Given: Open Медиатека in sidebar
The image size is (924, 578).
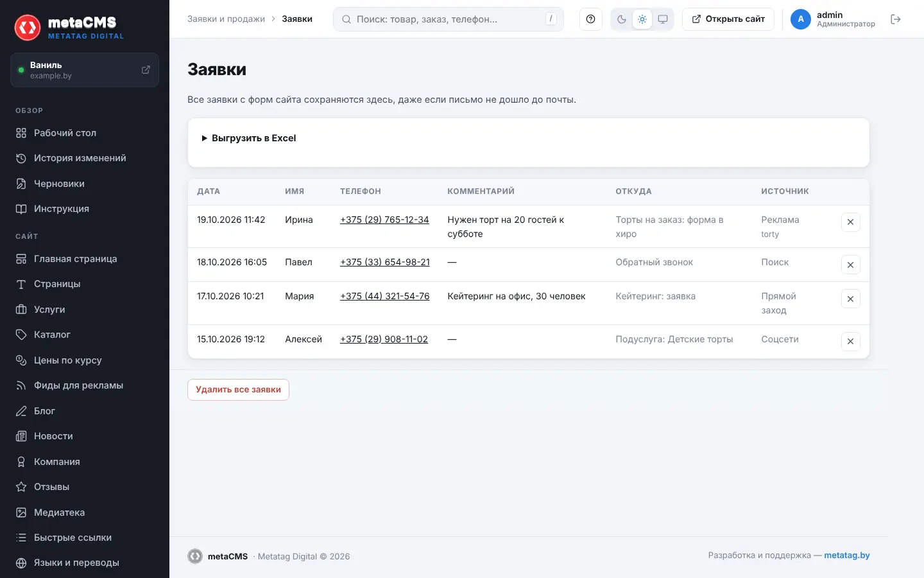Looking at the screenshot, I should click(85, 512).
